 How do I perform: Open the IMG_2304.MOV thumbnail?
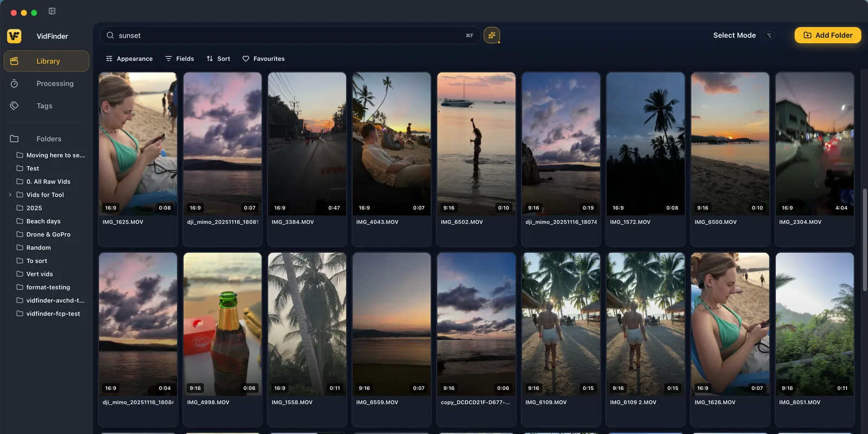[x=815, y=144]
